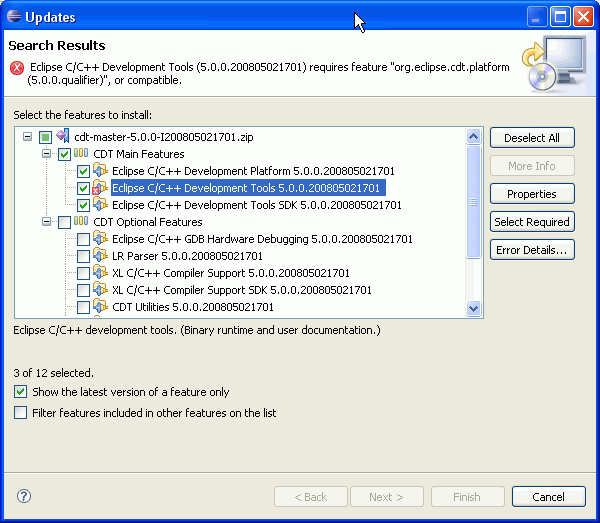The image size is (600, 523).
Task: Click the feature list scrollbar thumb
Action: coord(473,202)
